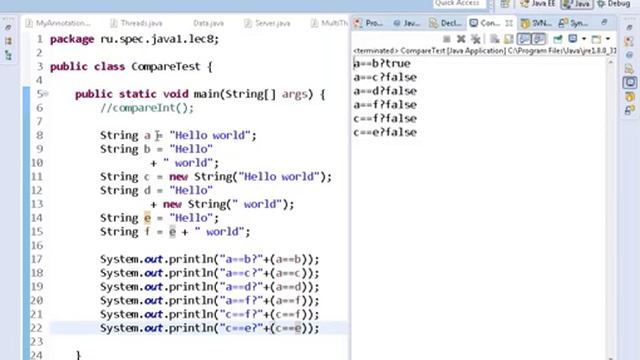
Task: Click Clear Console icon
Action: (495, 39)
